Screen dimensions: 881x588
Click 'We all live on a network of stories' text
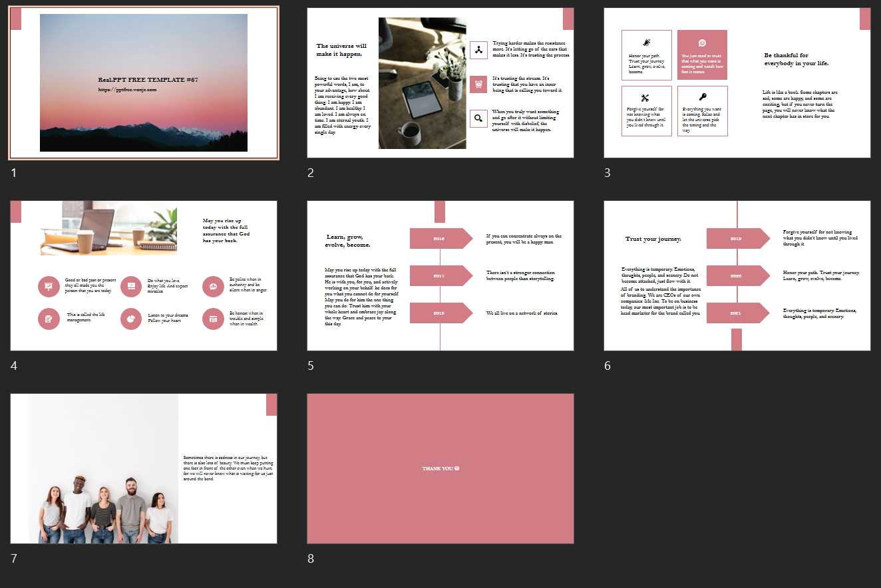[522, 313]
